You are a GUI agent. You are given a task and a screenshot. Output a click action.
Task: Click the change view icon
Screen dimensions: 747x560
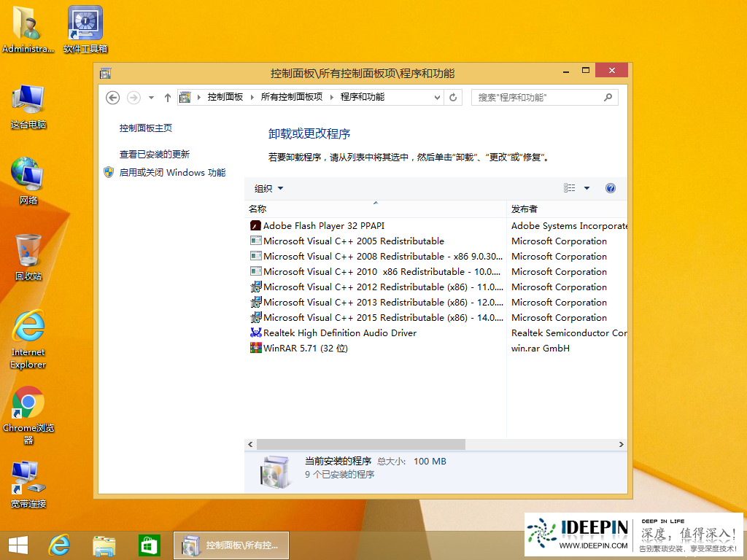coord(569,188)
